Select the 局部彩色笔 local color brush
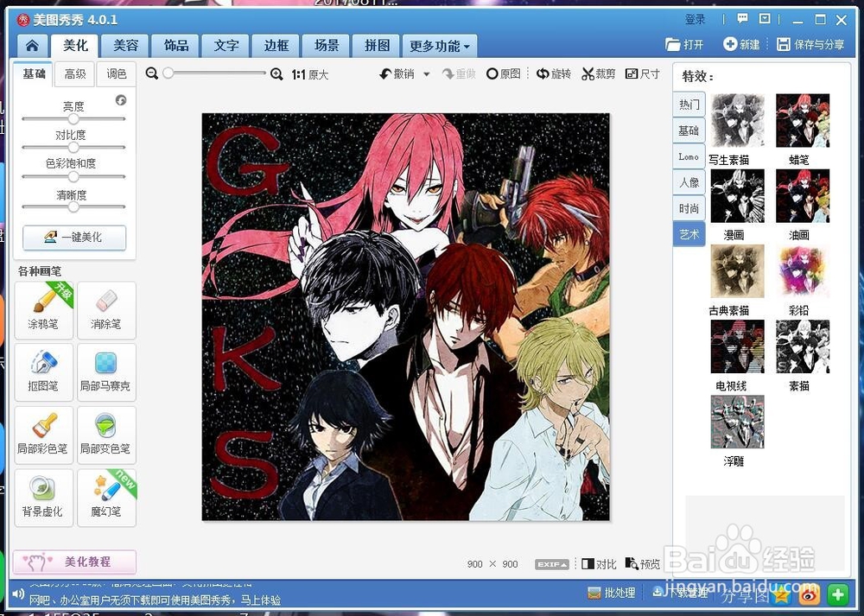 click(x=43, y=435)
